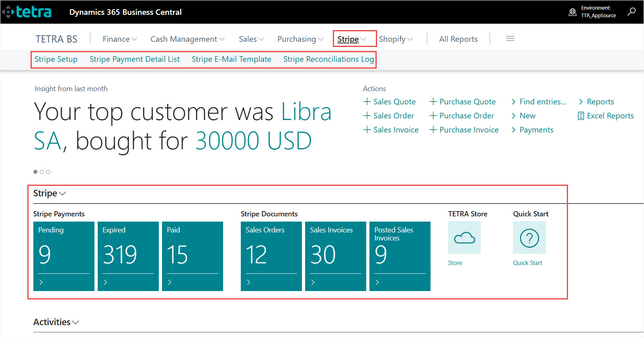Click the Quick Start question mark icon
The height and width of the screenshot is (338, 644).
tap(529, 238)
